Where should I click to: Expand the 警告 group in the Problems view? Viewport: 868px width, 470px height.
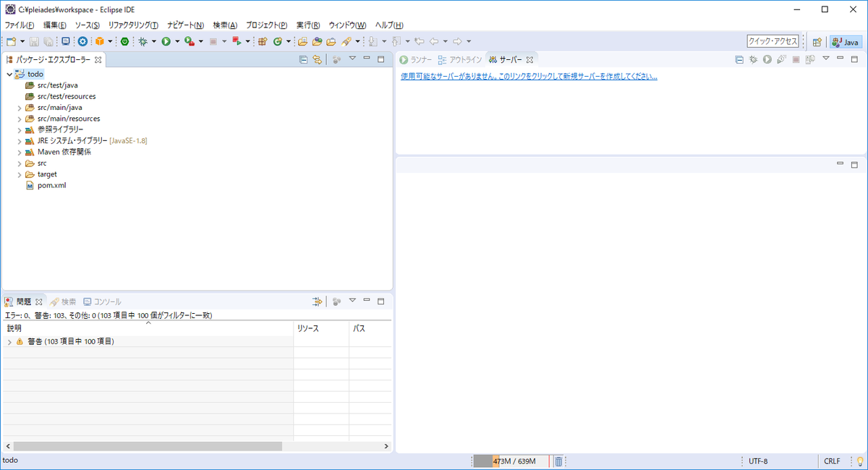9,341
